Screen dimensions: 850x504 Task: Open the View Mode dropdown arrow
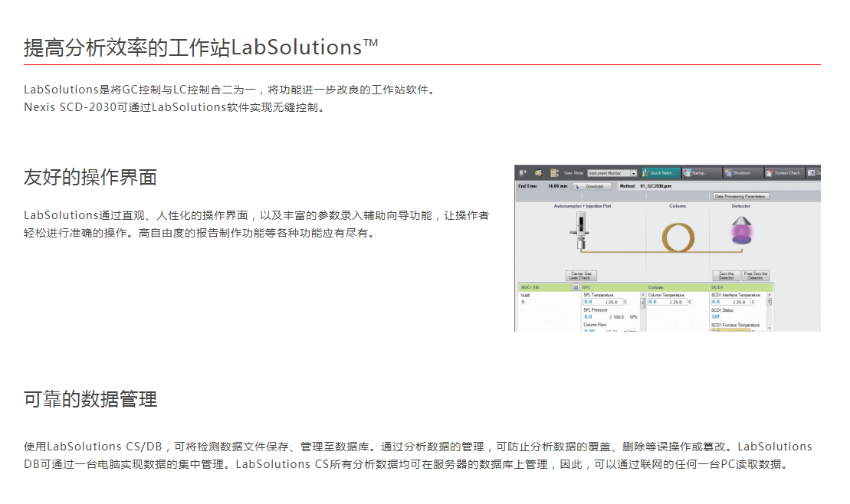click(x=633, y=173)
